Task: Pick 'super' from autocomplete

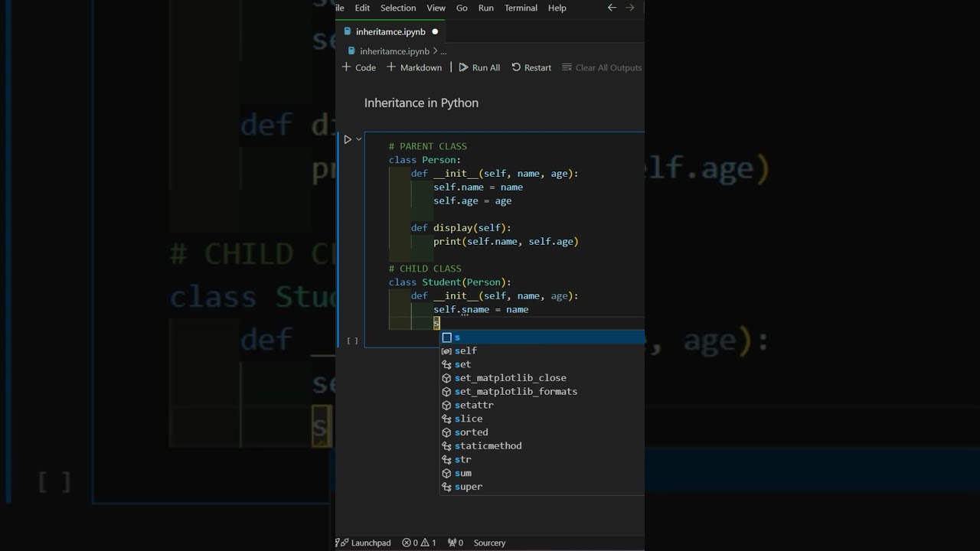Action: pos(542,487)
